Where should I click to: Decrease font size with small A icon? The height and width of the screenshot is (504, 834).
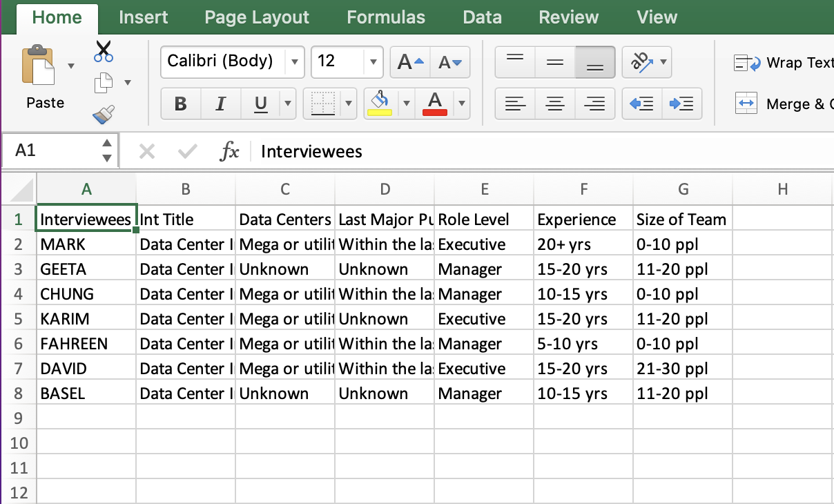coord(450,63)
